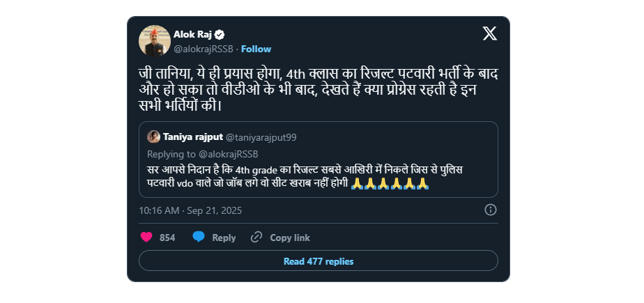Click the 854 likes count
Image resolution: width=644 pixels, height=303 pixels.
[x=167, y=238]
